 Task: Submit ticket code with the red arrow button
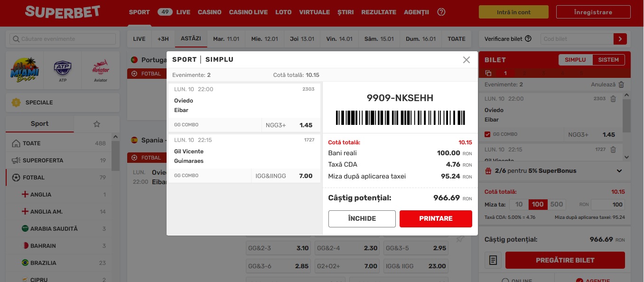[620, 39]
